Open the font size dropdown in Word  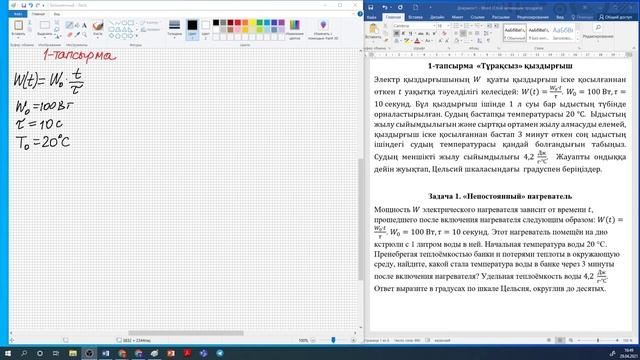(x=448, y=26)
